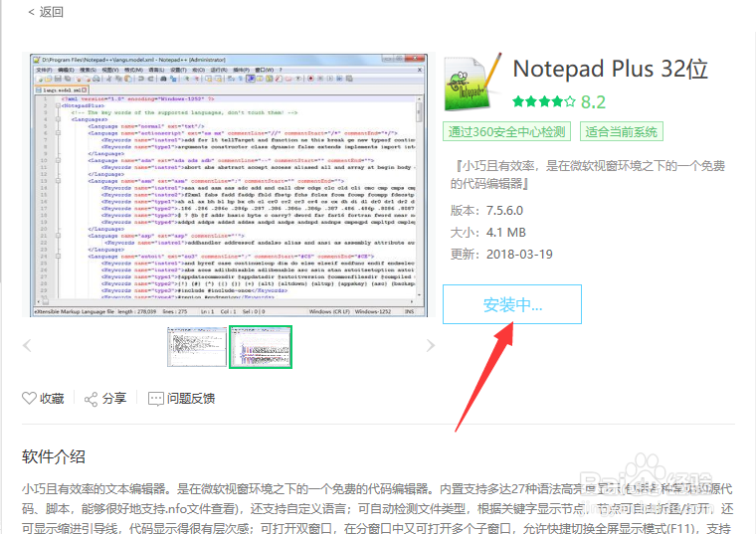
Task: Click the star rating 8.2
Action: [x=559, y=101]
